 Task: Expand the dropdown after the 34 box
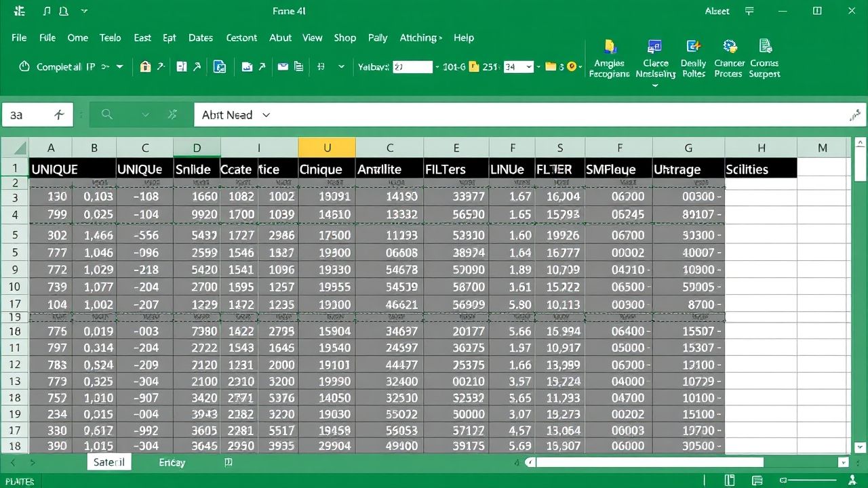point(538,67)
